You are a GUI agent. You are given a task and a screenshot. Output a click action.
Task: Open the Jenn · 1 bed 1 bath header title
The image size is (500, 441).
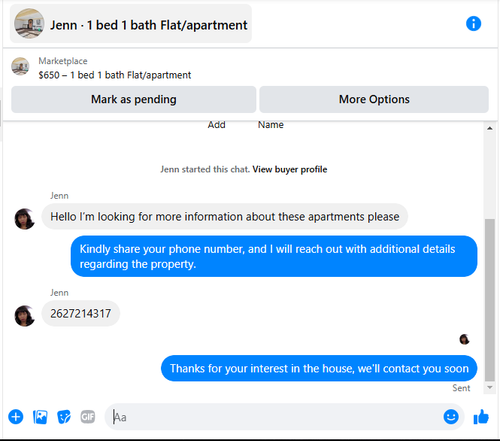(149, 25)
